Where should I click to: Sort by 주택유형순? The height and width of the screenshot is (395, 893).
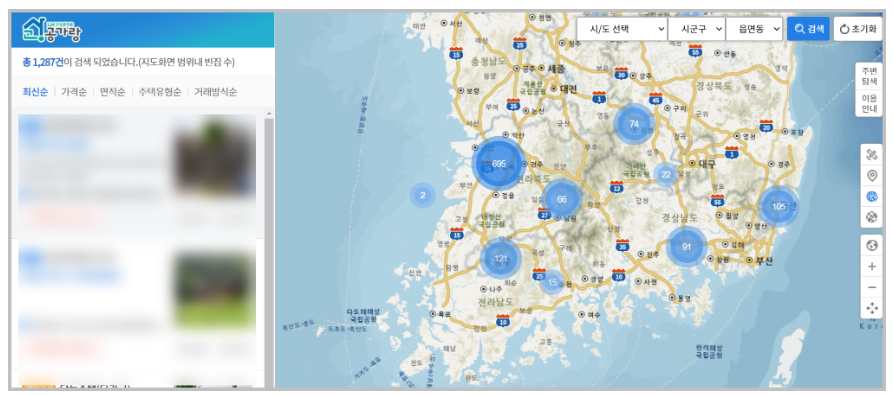159,92
